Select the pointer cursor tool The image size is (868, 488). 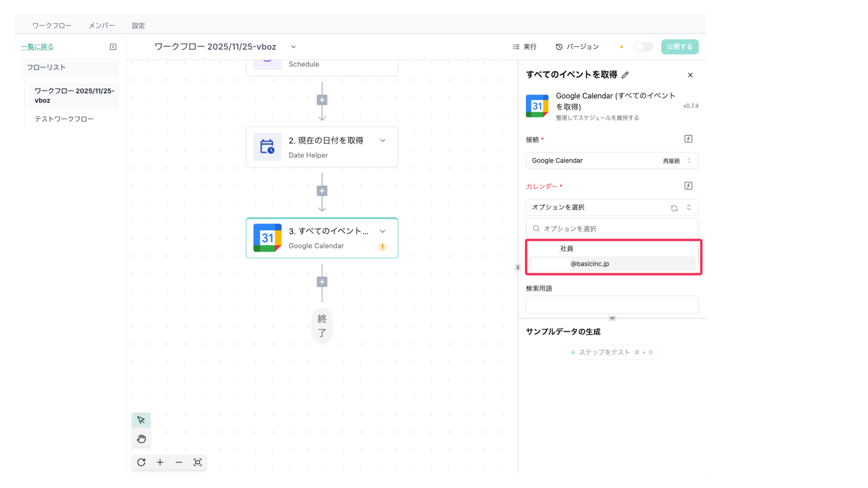pyautogui.click(x=141, y=420)
